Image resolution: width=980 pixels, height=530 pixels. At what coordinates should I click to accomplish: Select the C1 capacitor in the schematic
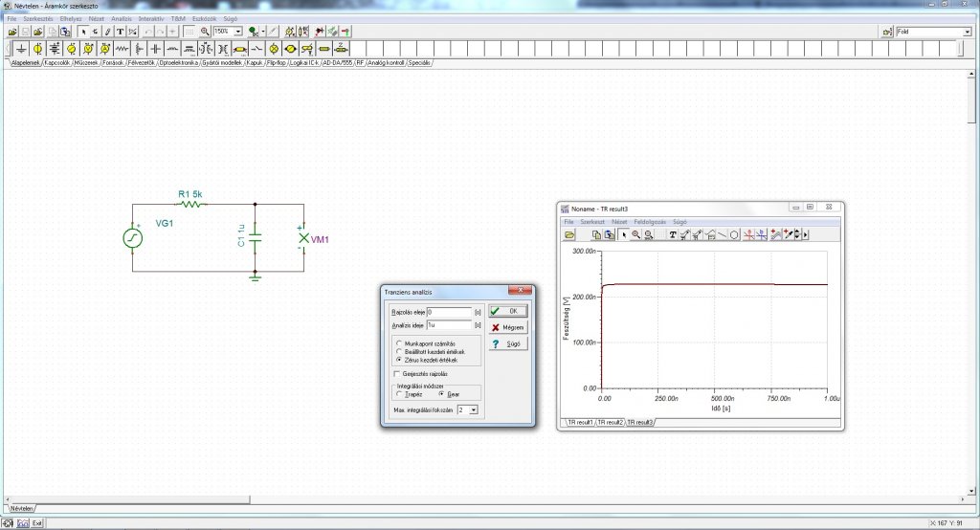click(x=255, y=238)
